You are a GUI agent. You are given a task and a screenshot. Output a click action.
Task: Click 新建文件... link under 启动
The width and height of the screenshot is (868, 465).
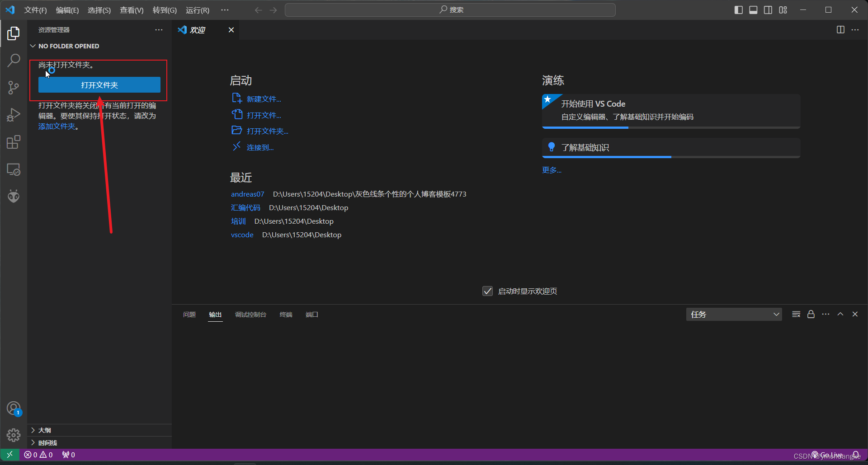coord(264,99)
